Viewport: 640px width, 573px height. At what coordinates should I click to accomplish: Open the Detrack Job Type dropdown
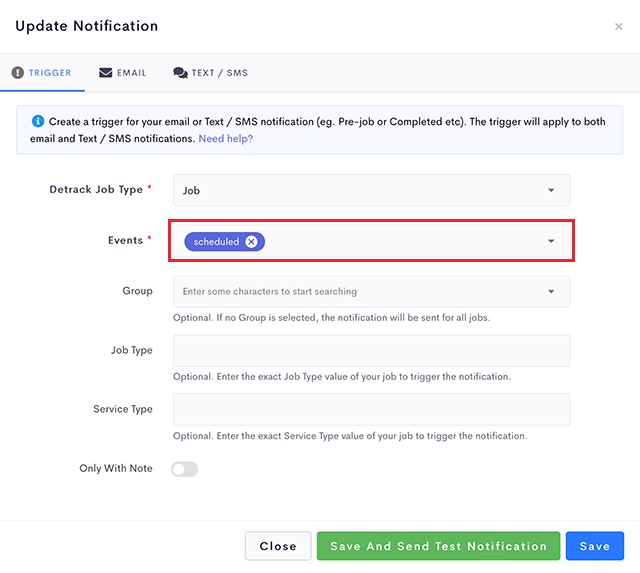pyautogui.click(x=371, y=190)
